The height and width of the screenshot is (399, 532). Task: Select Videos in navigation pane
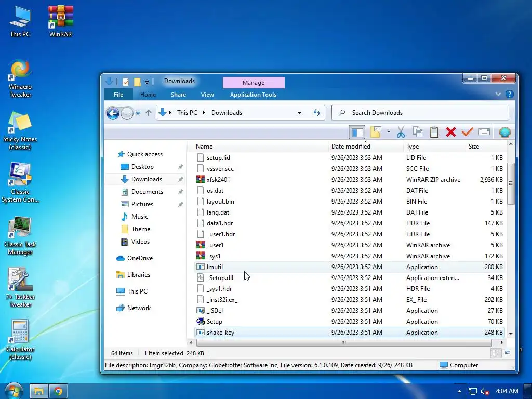[x=140, y=242]
